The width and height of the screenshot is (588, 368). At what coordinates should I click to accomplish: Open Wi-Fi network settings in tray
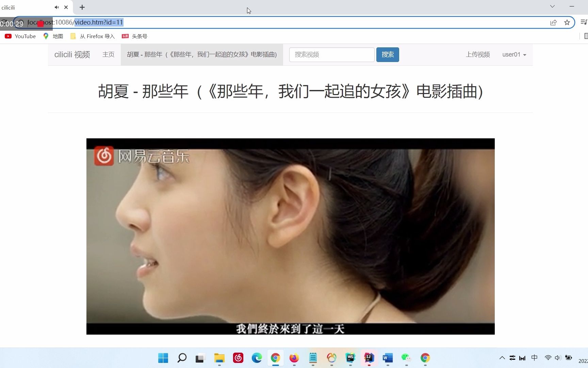click(548, 358)
